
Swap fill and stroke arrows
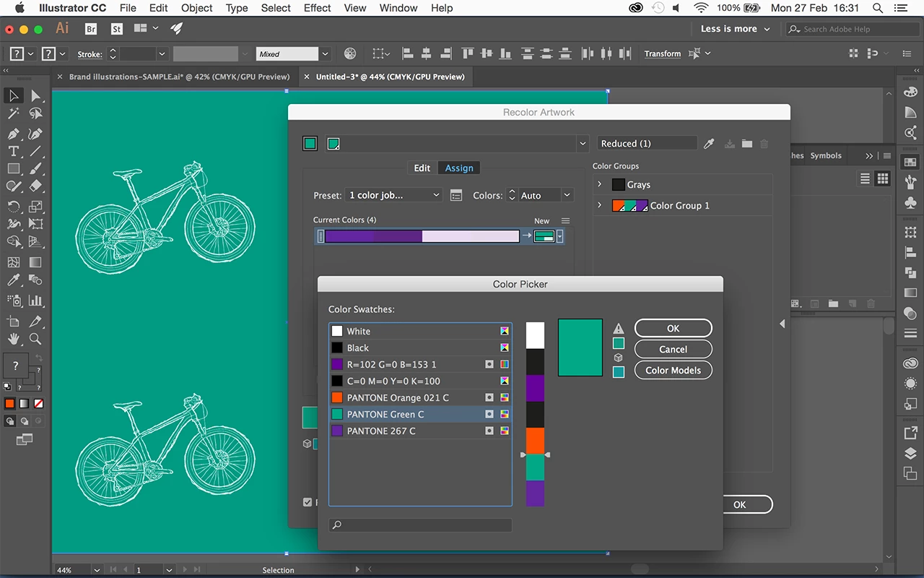pos(39,358)
